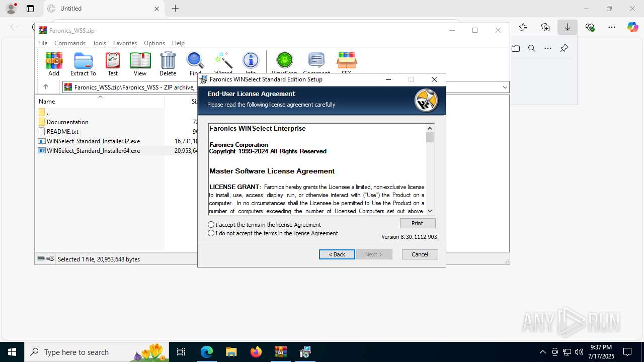This screenshot has height=362, width=644.
Task: Open the File menu in WinRAR
Action: 43,43
